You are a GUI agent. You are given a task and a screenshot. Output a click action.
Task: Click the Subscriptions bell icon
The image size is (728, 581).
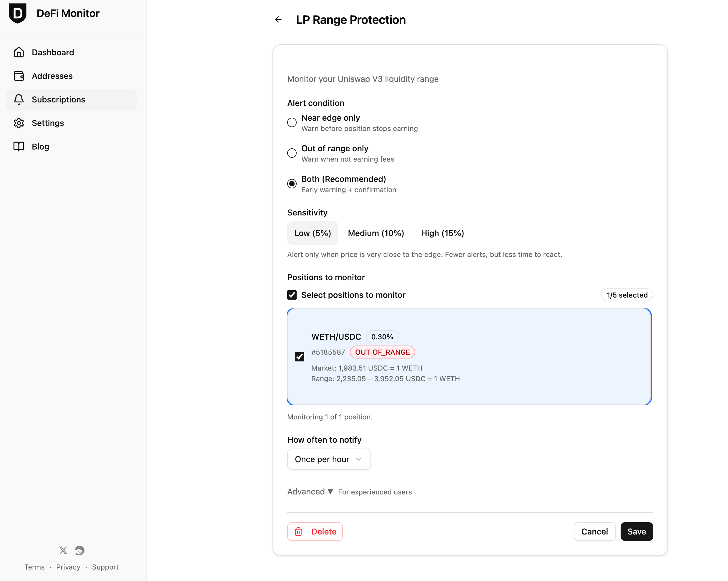pyautogui.click(x=19, y=99)
